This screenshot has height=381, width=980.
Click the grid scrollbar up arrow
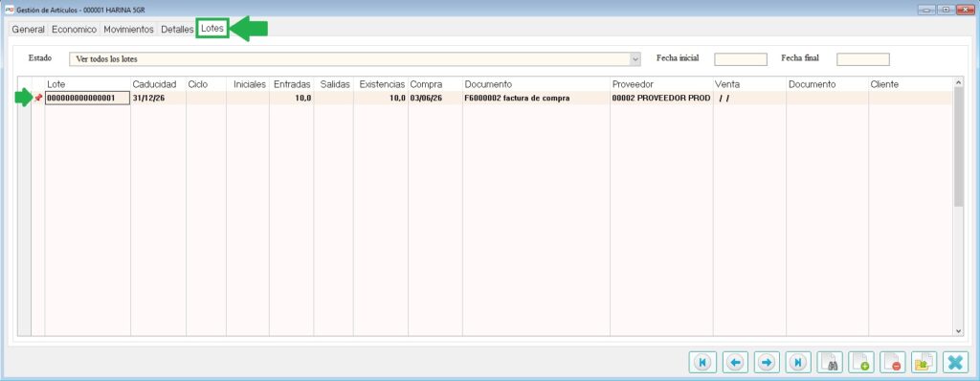[x=959, y=82]
